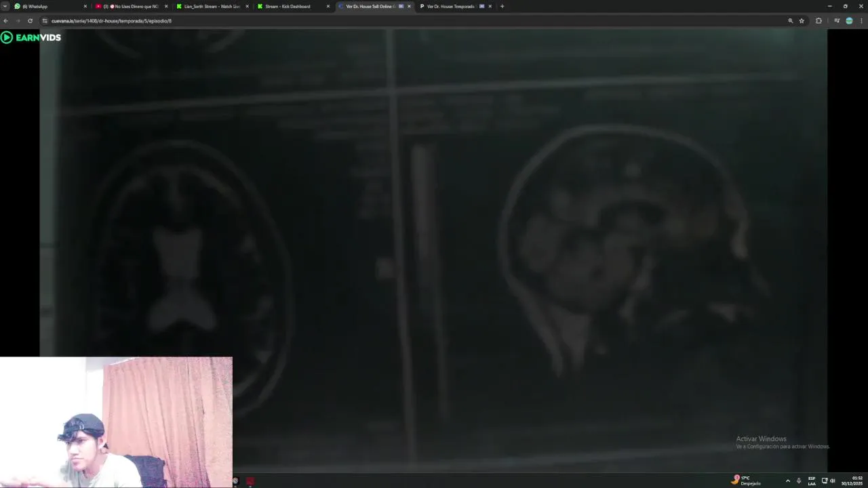Open the tab search dropdown
Screen dimensions: 868x488
[x=5, y=6]
